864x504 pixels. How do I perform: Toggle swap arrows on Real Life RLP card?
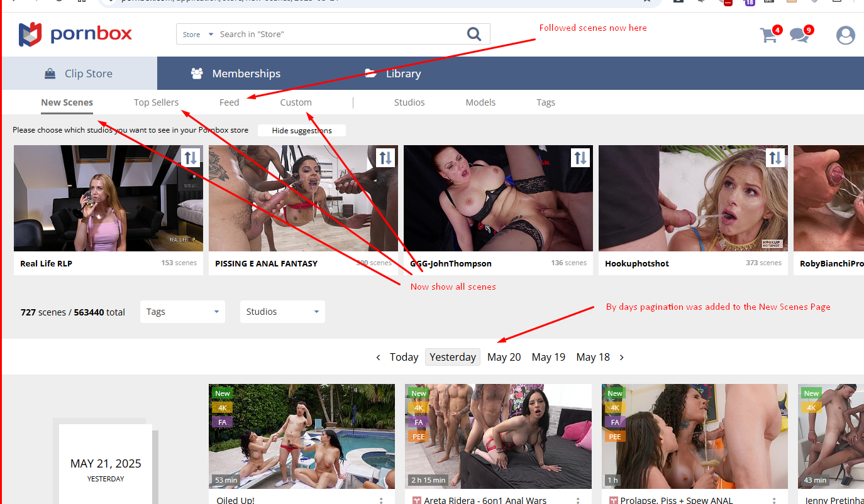[190, 157]
